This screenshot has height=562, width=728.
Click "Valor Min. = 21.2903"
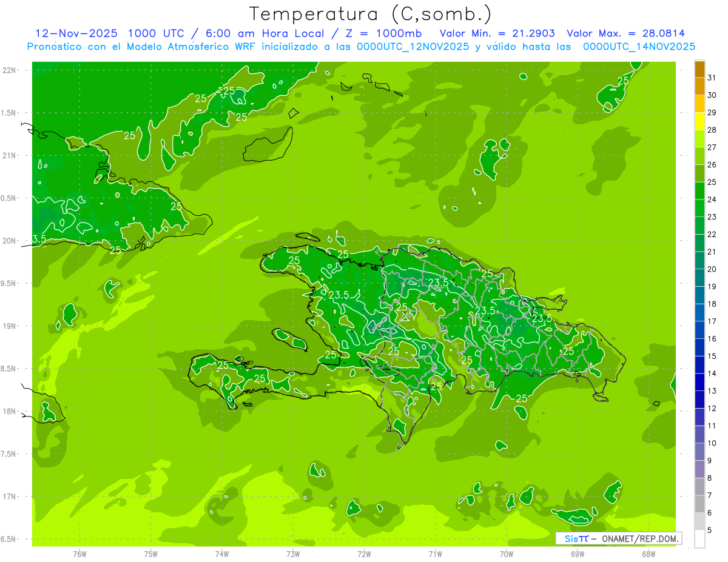tap(497, 33)
